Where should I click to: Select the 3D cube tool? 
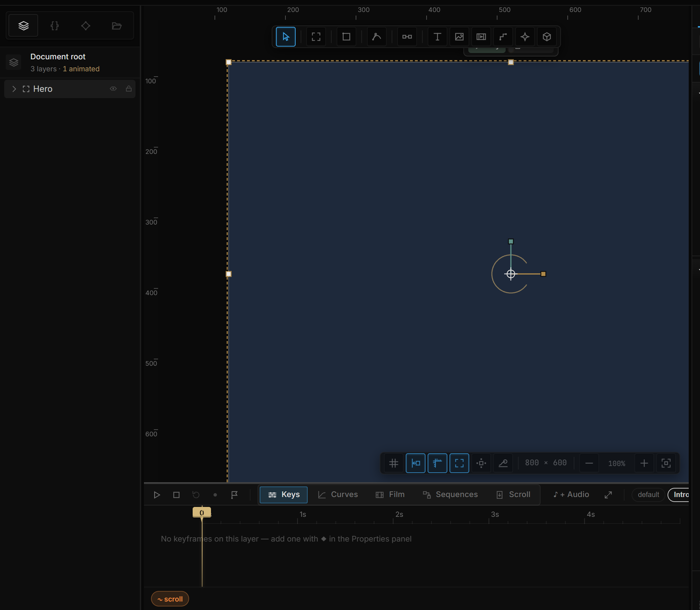pos(547,37)
